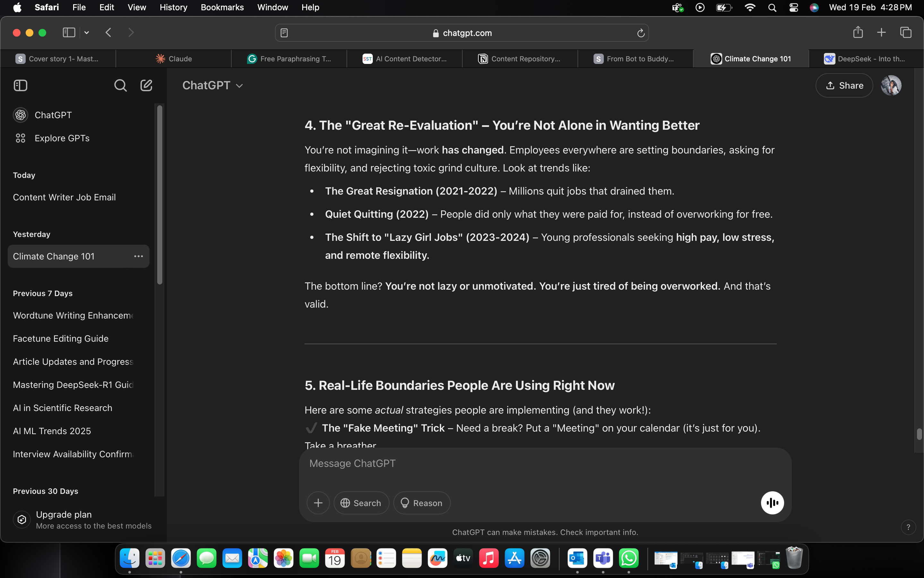The width and height of the screenshot is (924, 578).
Task: Open Wordtune Writing Enhancement chat
Action: 78,315
